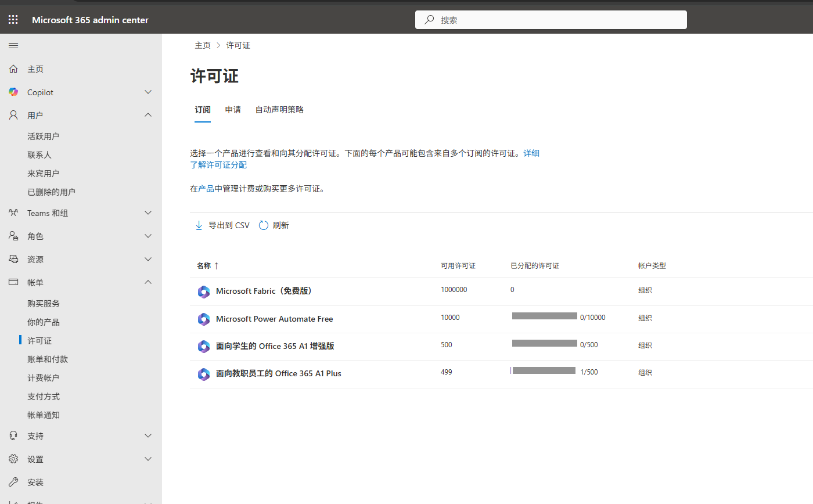Sort by 已分配的许可证 column header

tap(535, 266)
